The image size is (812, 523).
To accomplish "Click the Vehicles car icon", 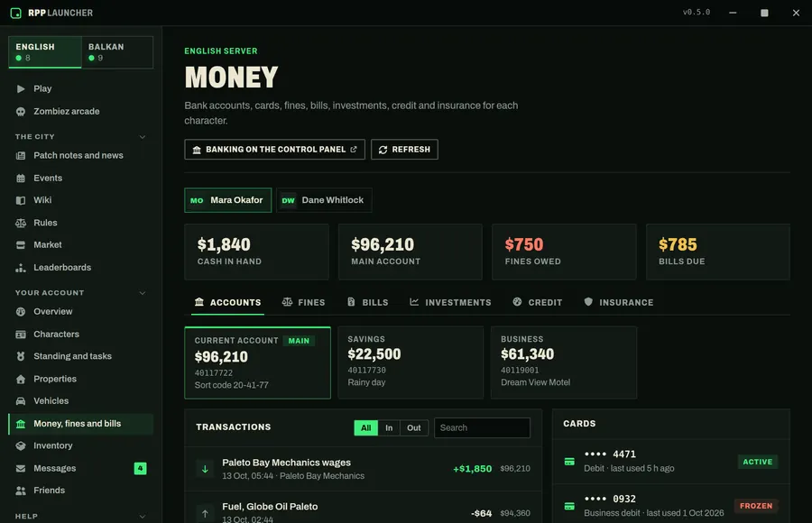I will pyautogui.click(x=21, y=401).
